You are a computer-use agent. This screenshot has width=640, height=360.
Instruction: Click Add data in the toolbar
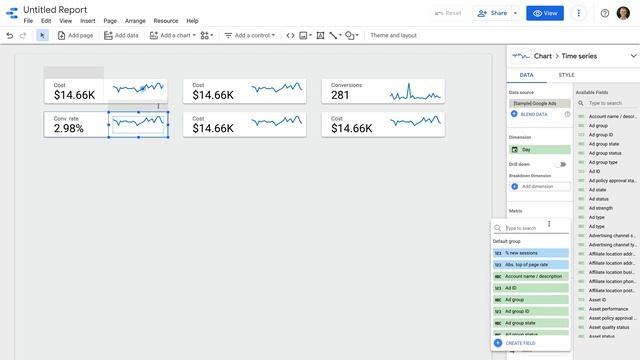coord(121,36)
